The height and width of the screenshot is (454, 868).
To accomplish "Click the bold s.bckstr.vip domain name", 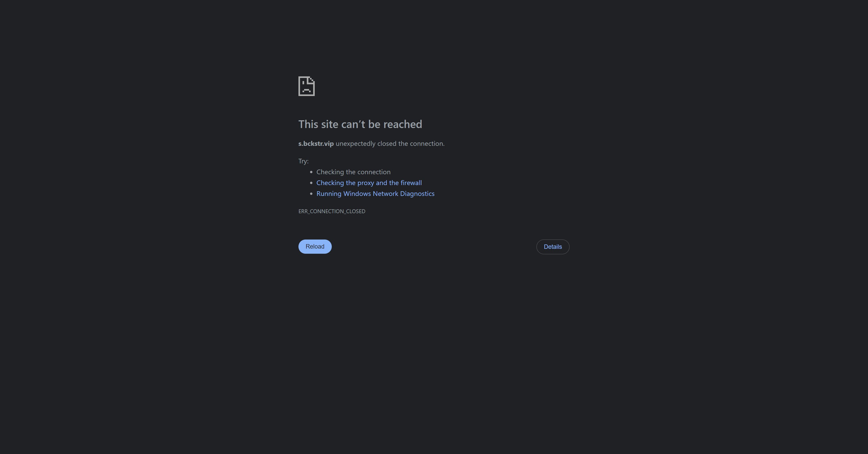I will point(316,144).
